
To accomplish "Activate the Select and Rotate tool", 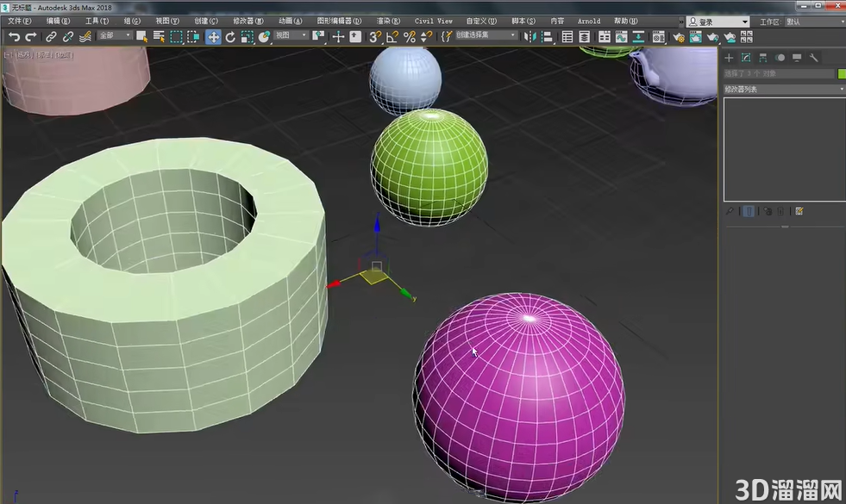I will click(229, 37).
